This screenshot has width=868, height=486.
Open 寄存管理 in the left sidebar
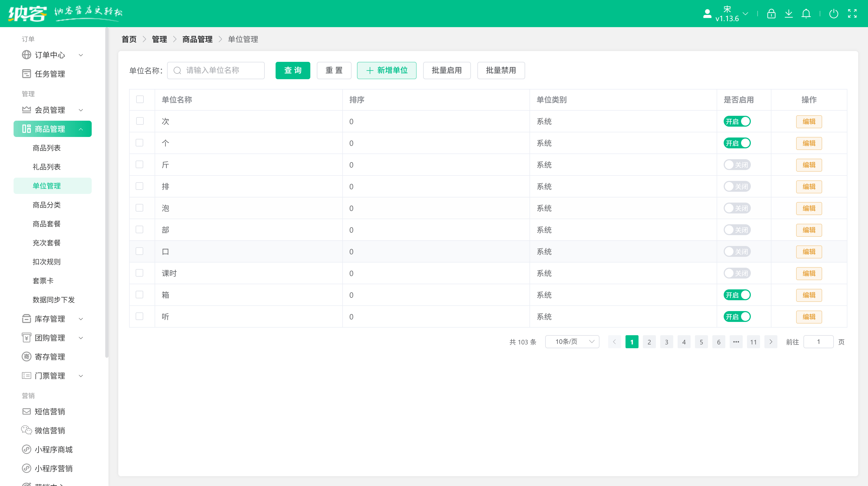tap(50, 357)
